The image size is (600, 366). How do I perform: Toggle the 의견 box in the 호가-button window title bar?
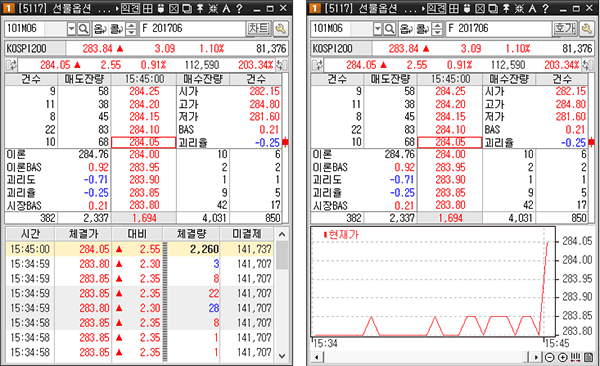click(x=437, y=8)
